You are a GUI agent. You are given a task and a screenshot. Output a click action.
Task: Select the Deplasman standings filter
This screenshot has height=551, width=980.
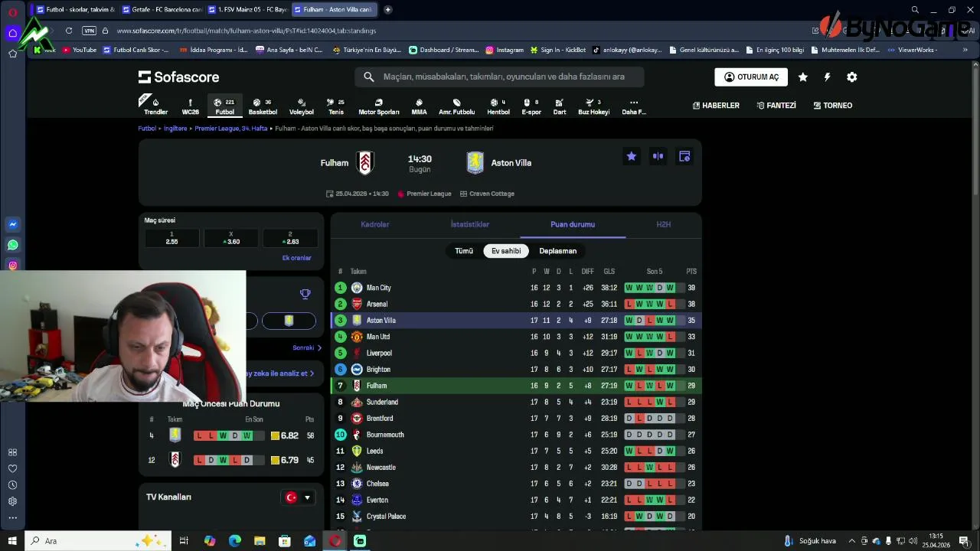[557, 251]
